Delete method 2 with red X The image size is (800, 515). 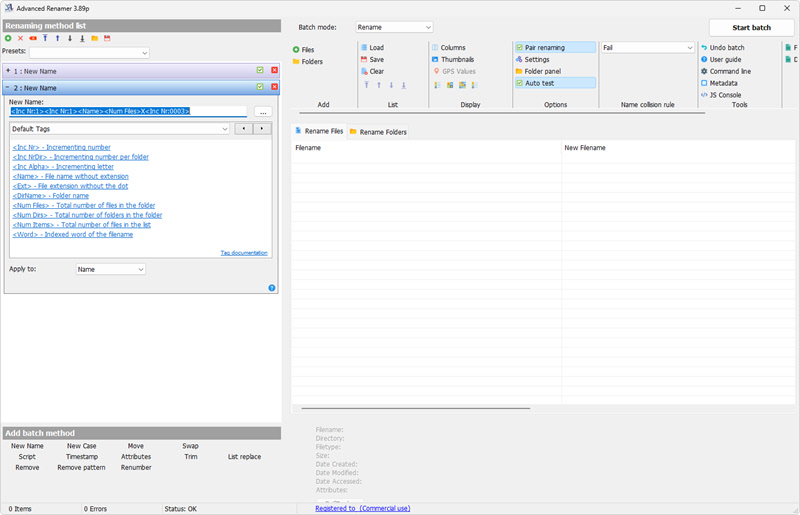point(274,87)
